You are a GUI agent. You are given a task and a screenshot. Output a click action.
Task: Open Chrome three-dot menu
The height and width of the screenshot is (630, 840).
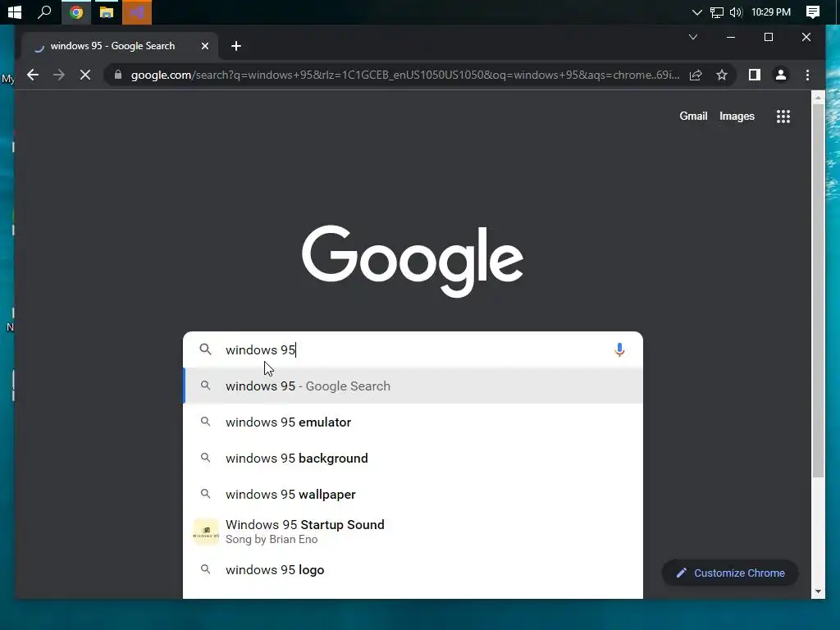(807, 75)
